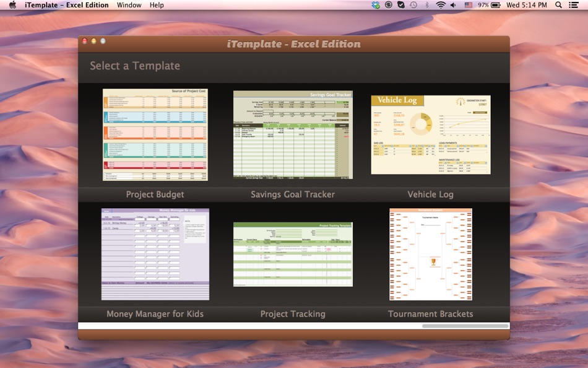Open the Help menu
Screen dimensions: 588x368
pyautogui.click(x=157, y=5)
